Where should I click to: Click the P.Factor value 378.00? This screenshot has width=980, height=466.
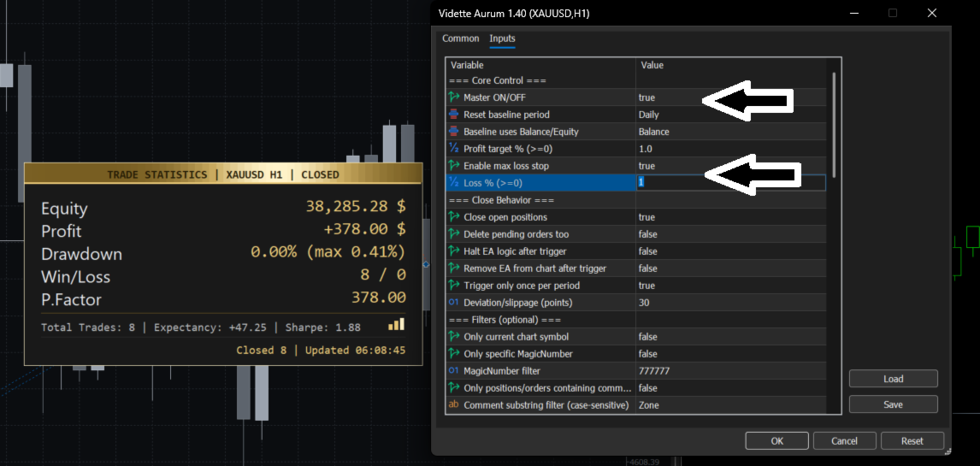tap(379, 298)
